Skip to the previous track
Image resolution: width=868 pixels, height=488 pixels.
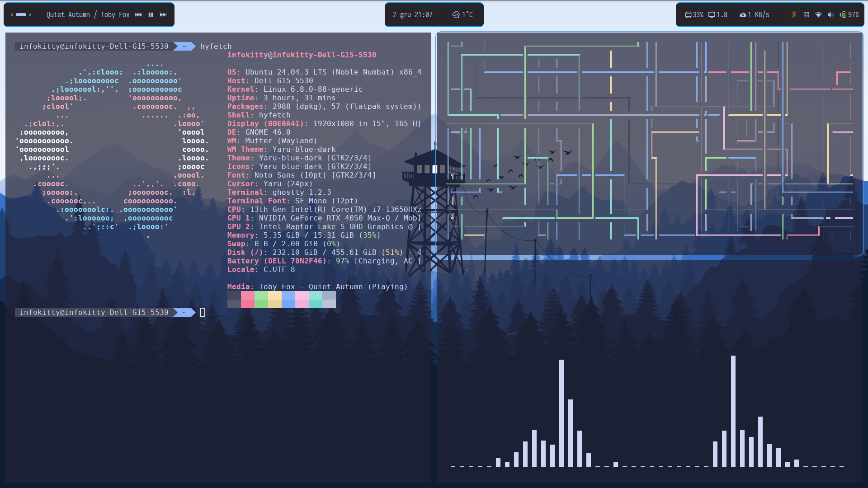(138, 14)
